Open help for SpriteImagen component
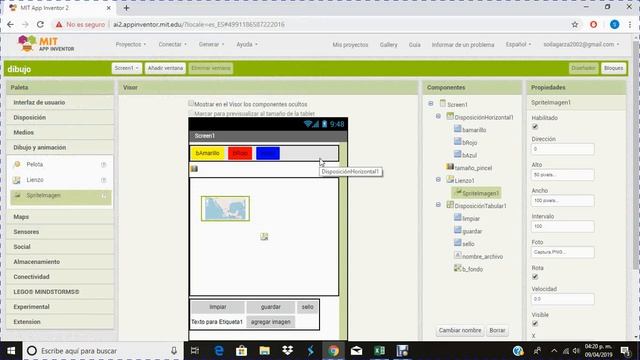 click(x=104, y=196)
